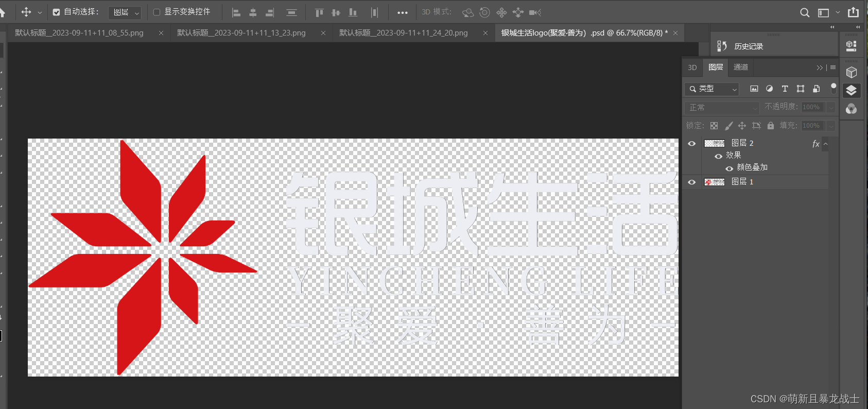Image resolution: width=868 pixels, height=409 pixels.
Task: Close the 11_08_55.png document tab
Action: click(161, 33)
